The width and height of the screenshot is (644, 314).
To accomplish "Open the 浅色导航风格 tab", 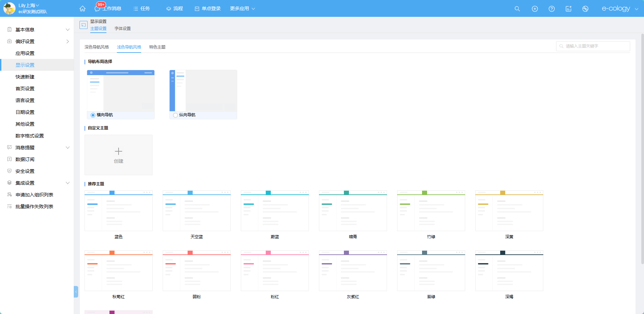I will 129,47.
